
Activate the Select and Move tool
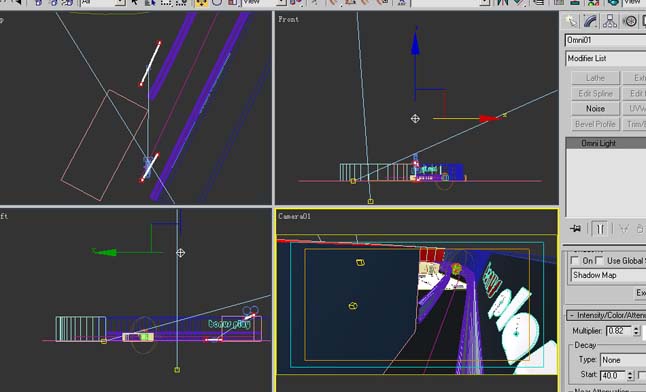coord(201,3)
